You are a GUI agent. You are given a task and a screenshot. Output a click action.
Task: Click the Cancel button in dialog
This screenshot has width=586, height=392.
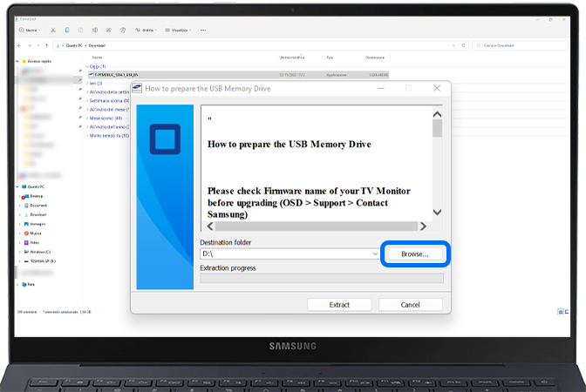click(x=411, y=305)
